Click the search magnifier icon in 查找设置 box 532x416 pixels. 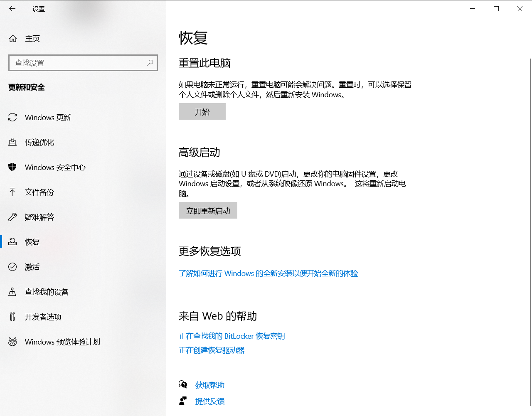point(150,63)
